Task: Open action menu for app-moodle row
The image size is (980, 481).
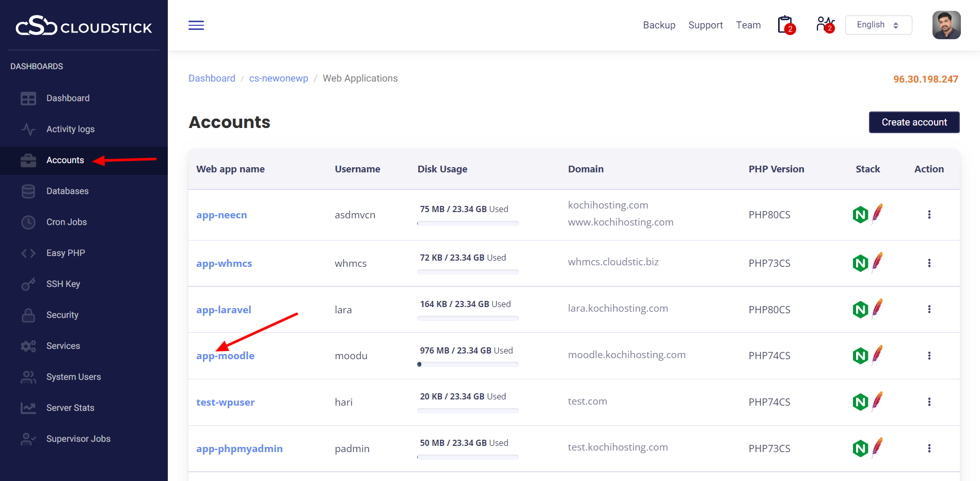Action: pos(929,356)
